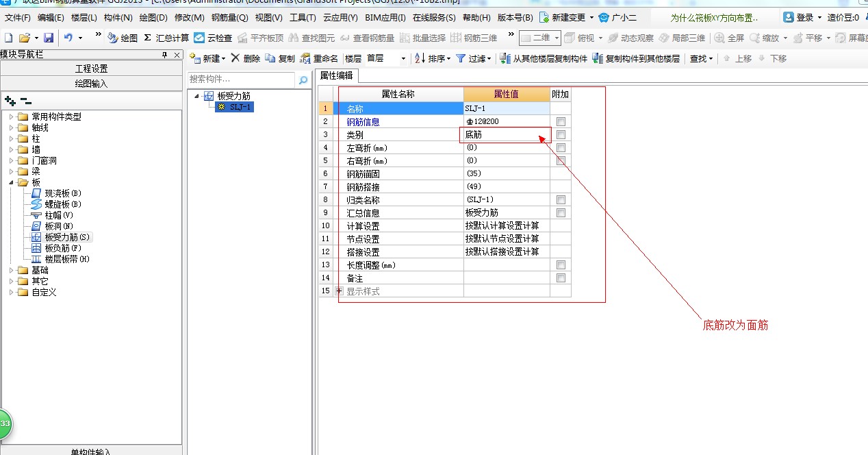Screen dimensions: 868x455
Task: Copy component with 复制 icon
Action: pos(280,58)
